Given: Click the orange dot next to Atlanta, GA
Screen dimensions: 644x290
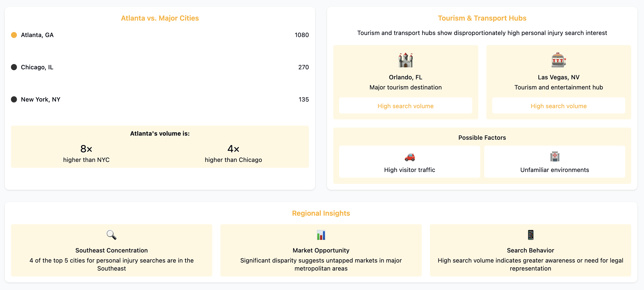Looking at the screenshot, I should pyautogui.click(x=14, y=35).
